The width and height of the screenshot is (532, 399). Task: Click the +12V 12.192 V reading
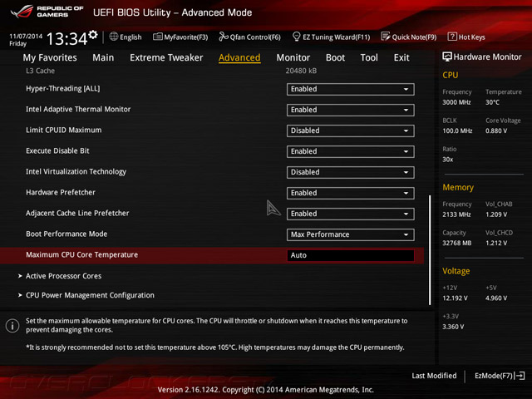(455, 298)
